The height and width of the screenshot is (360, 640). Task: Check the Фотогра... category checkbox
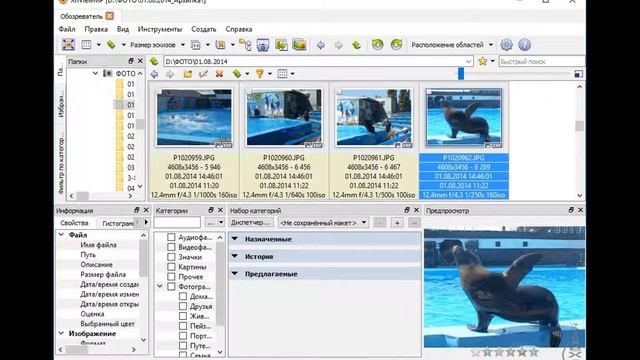[x=171, y=287]
